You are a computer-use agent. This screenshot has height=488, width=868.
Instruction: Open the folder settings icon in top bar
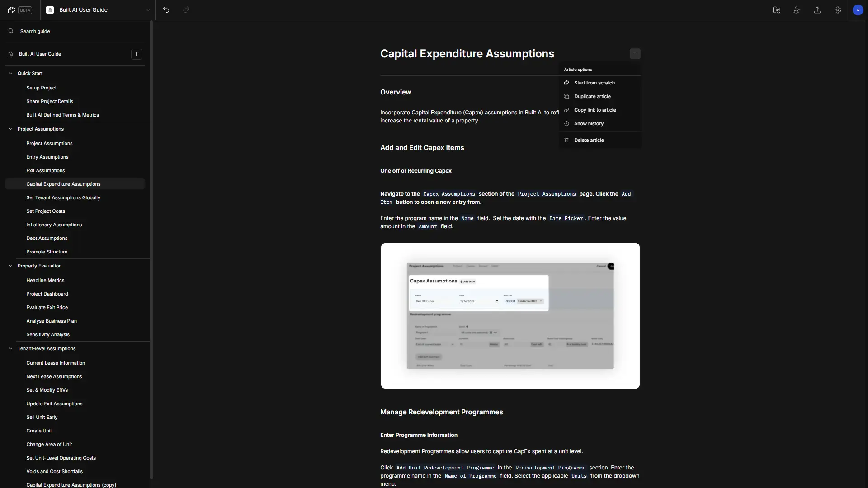777,10
